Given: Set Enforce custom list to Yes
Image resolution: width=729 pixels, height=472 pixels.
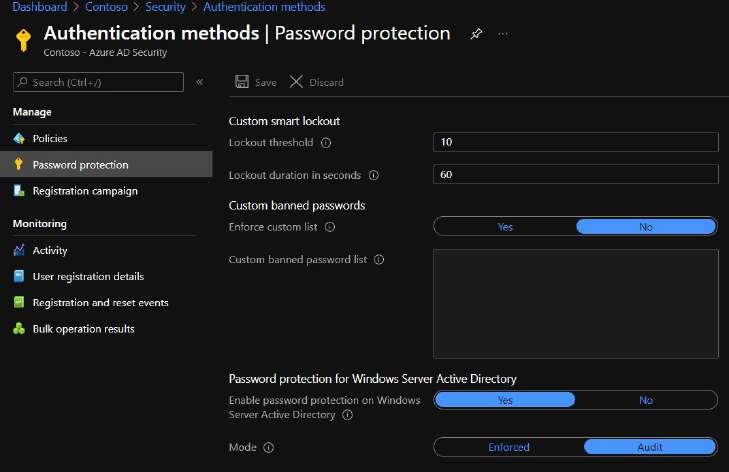Looking at the screenshot, I should pos(505,227).
